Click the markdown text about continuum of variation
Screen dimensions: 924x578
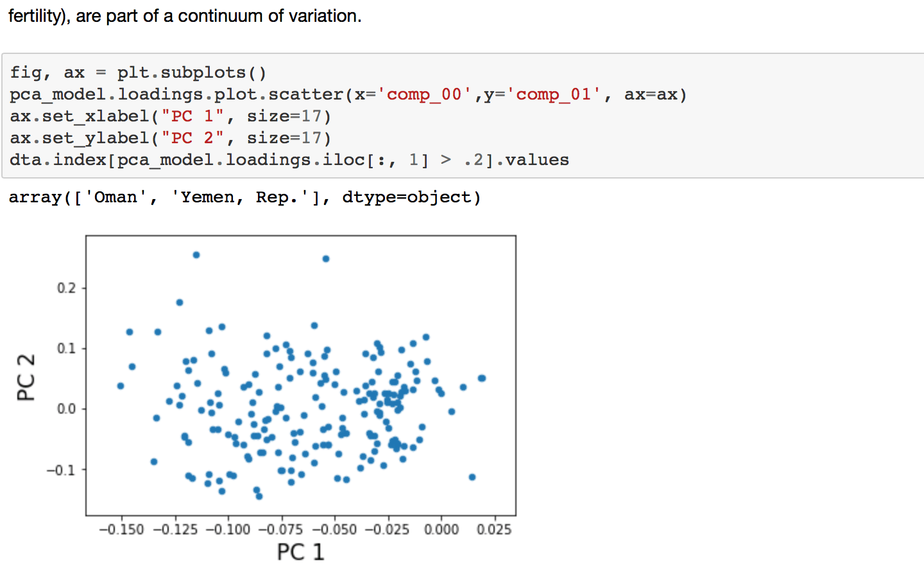coord(185,16)
